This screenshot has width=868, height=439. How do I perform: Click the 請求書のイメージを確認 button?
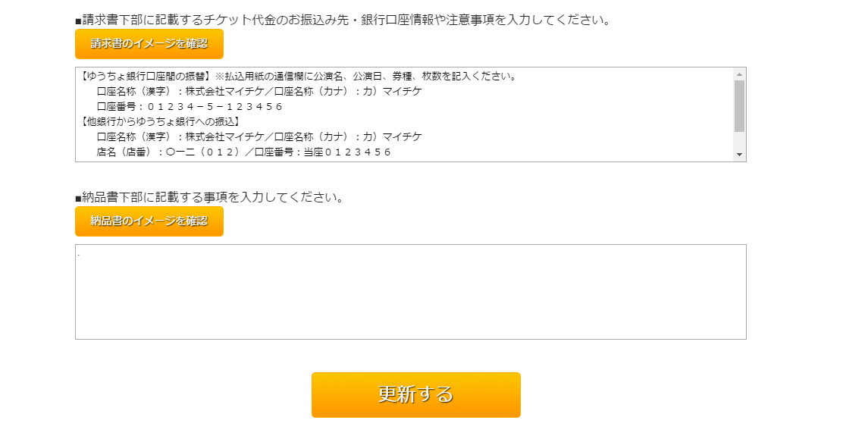[149, 44]
